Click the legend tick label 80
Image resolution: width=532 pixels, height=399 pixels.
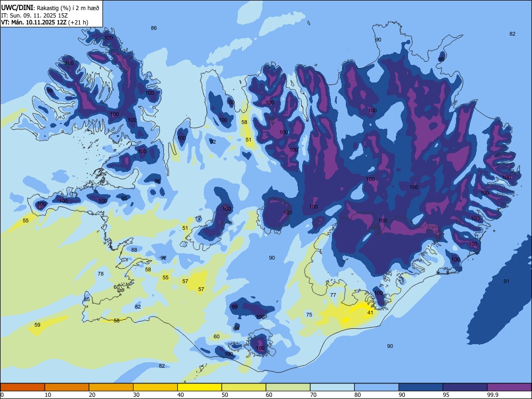(x=358, y=395)
